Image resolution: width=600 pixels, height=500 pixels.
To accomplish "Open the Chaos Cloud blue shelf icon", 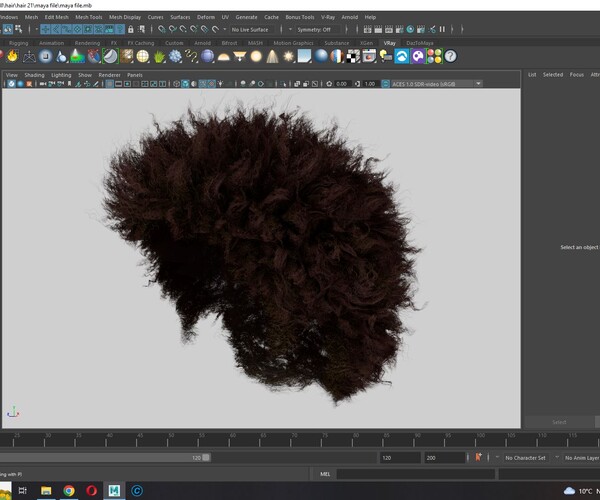I will click(x=402, y=56).
